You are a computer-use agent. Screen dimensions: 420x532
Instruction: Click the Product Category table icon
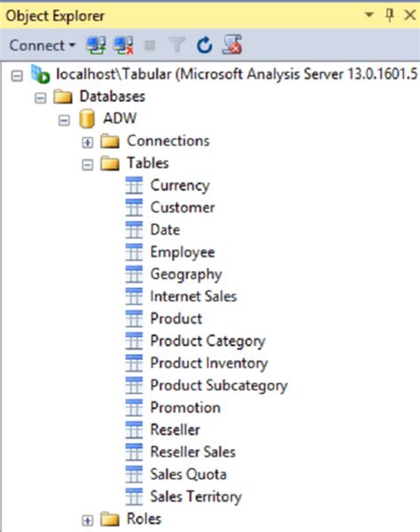[134, 340]
